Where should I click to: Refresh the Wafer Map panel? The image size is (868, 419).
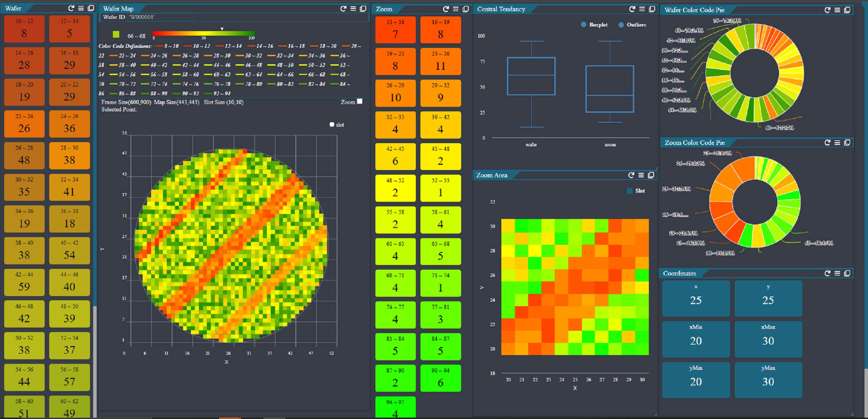click(343, 9)
